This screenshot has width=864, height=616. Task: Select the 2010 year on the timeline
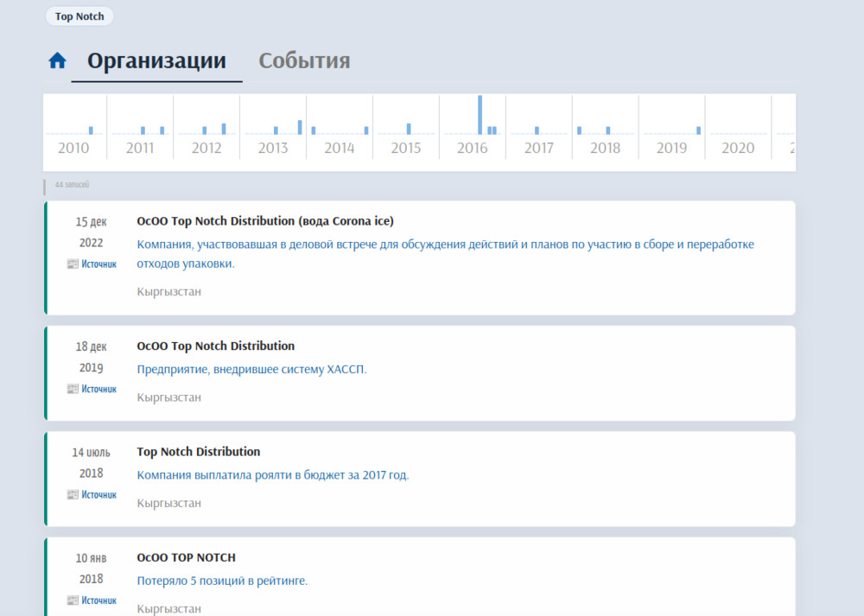(73, 148)
